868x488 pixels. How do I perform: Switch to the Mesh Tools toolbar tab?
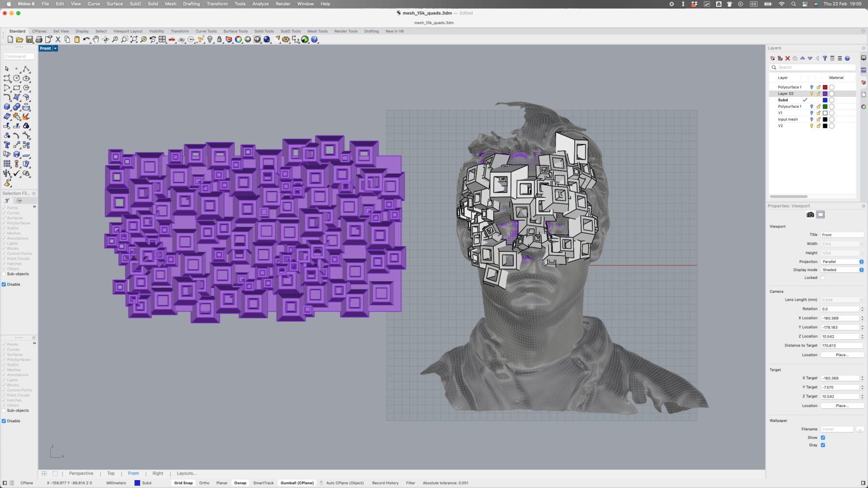click(x=317, y=31)
